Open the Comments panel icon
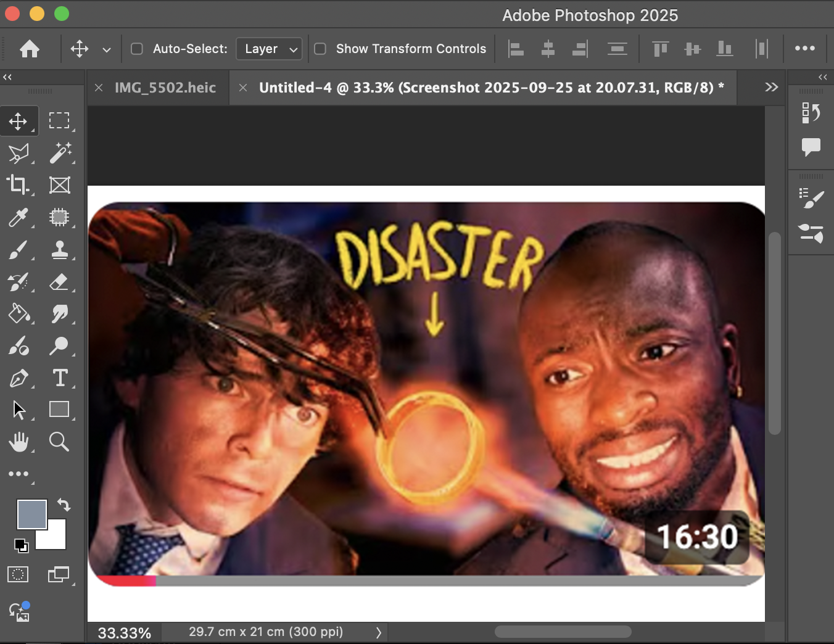Image resolution: width=834 pixels, height=644 pixels. (x=811, y=147)
